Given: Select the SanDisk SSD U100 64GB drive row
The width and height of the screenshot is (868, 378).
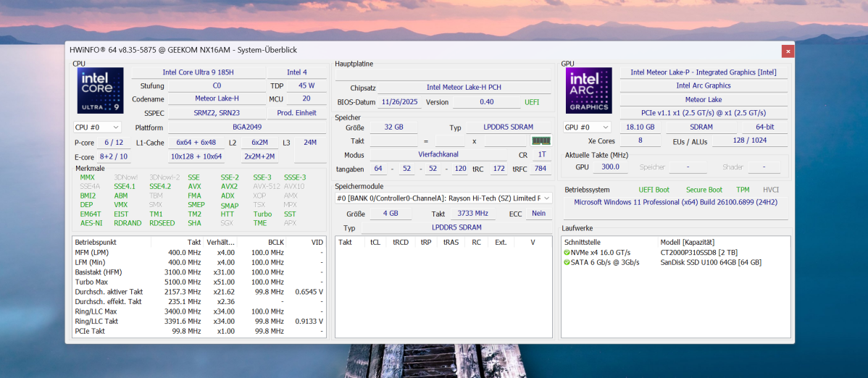Looking at the screenshot, I should point(676,262).
